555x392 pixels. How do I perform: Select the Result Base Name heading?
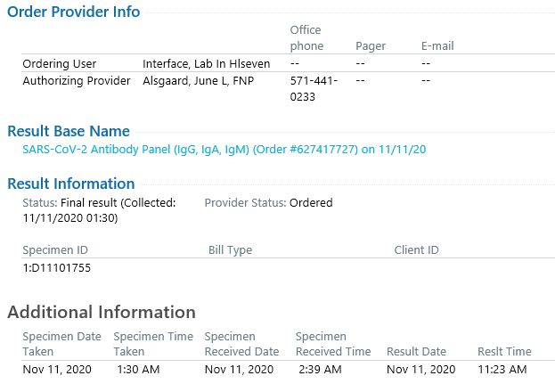pos(69,131)
